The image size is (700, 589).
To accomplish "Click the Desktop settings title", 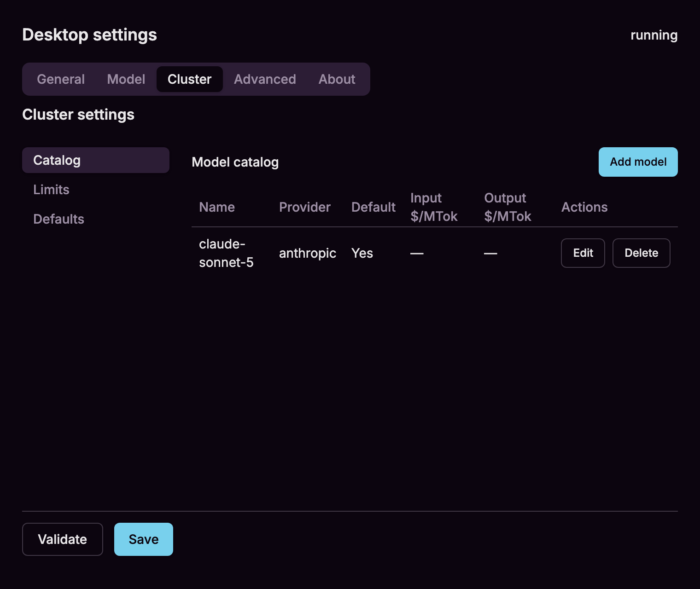I will coord(89,35).
